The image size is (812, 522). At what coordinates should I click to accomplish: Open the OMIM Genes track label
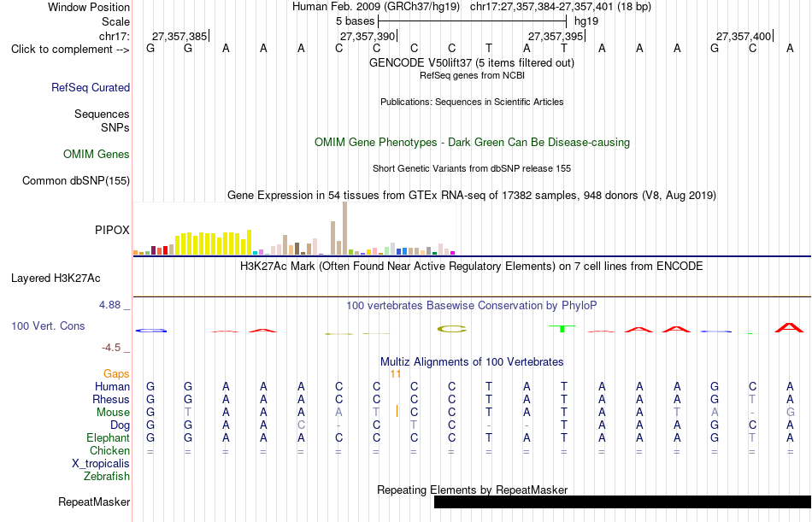(x=97, y=155)
